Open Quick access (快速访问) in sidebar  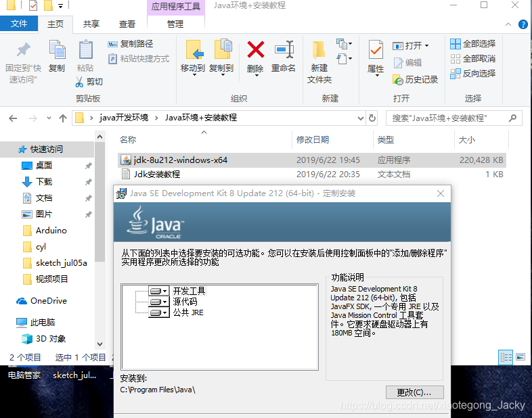click(x=47, y=149)
